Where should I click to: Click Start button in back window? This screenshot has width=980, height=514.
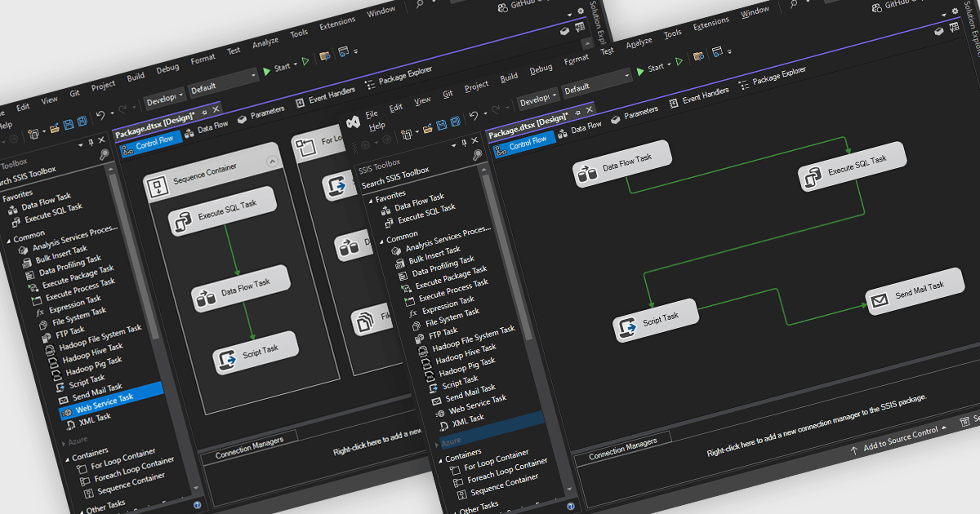coord(276,69)
